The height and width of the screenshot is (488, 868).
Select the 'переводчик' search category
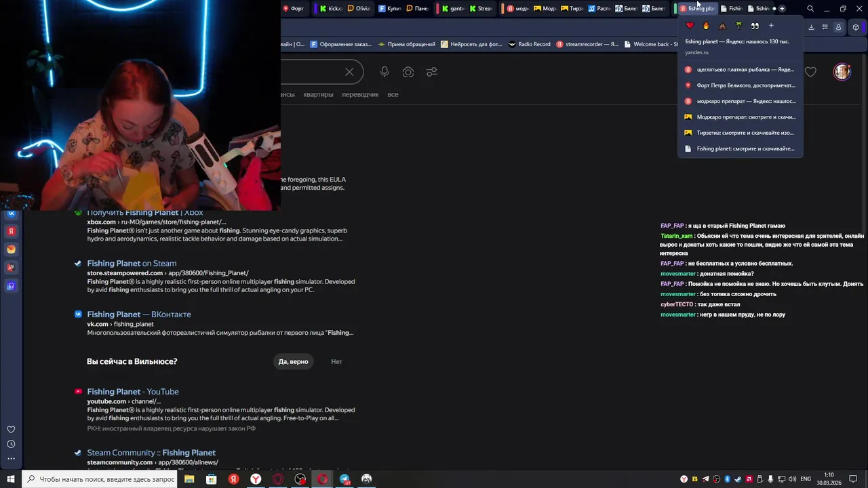(360, 94)
